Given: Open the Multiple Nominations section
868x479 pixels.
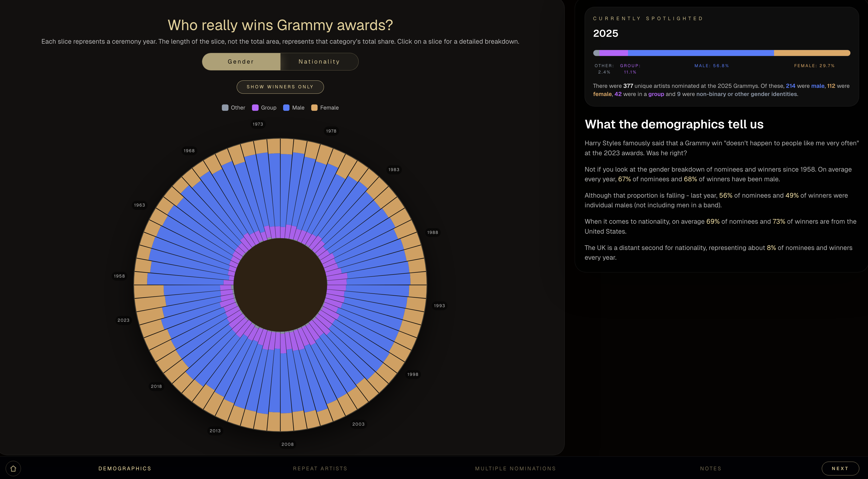Looking at the screenshot, I should (x=515, y=468).
